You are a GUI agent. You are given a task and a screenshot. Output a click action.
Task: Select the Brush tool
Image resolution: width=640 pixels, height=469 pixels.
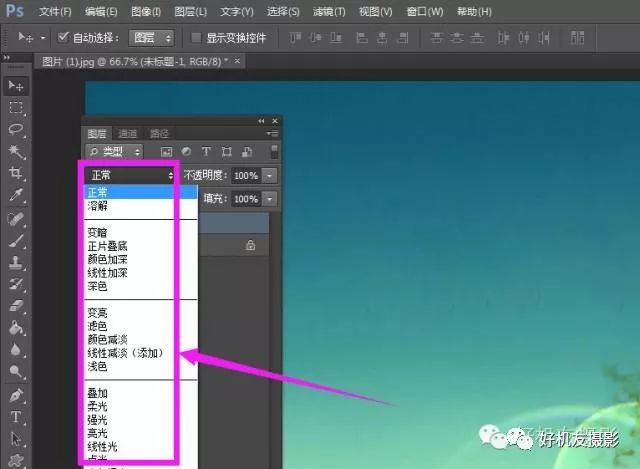coord(16,240)
